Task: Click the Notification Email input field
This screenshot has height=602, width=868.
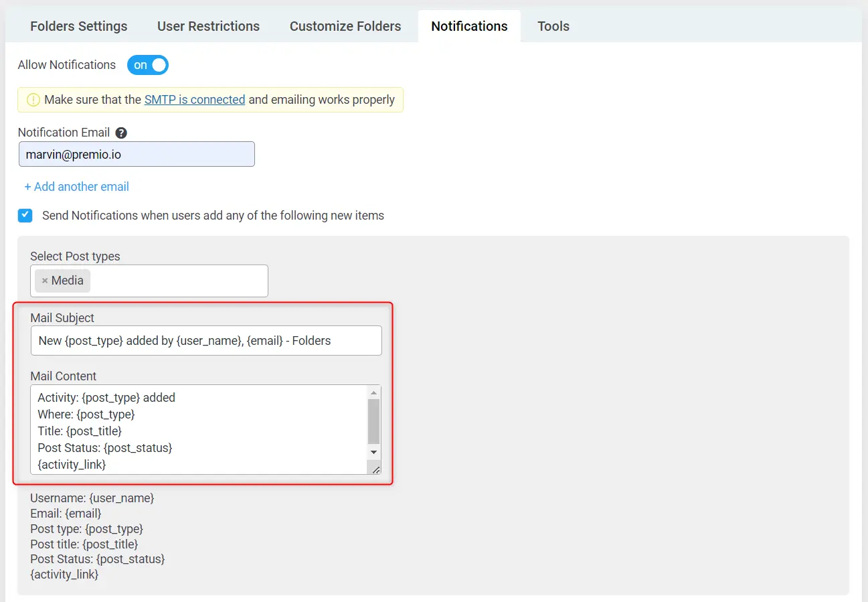Action: click(x=137, y=154)
